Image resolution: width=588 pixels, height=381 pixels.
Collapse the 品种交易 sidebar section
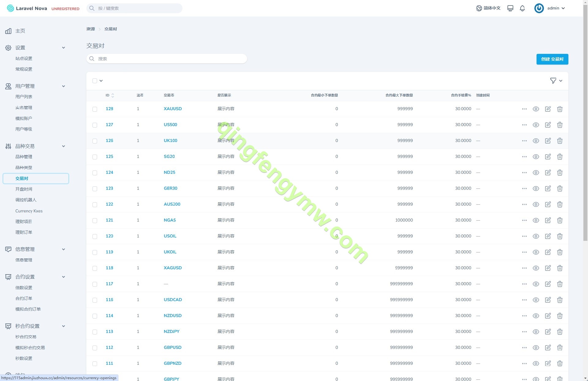[63, 146]
